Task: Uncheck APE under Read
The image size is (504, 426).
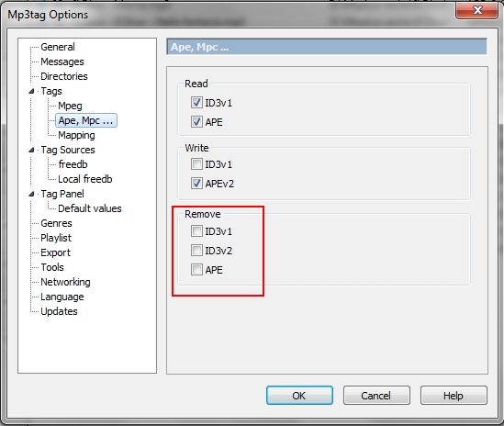Action: coord(196,122)
